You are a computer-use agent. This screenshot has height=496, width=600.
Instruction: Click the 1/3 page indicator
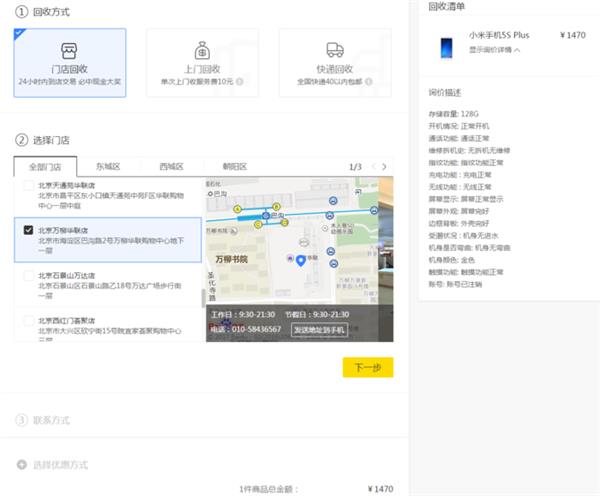355,167
